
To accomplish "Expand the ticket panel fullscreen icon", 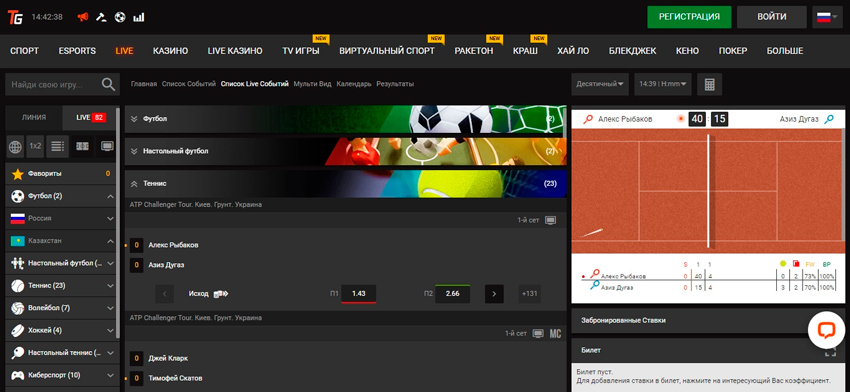I will (x=830, y=351).
